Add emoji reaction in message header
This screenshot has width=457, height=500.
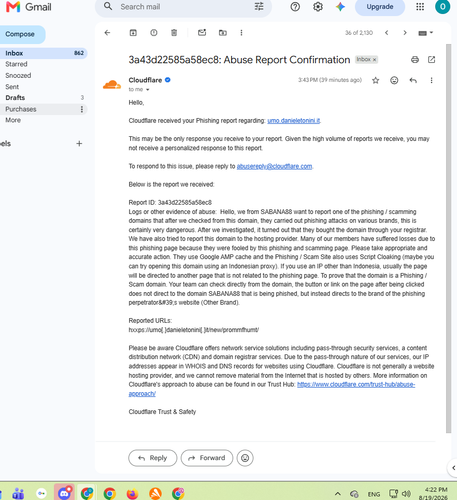coord(394,80)
